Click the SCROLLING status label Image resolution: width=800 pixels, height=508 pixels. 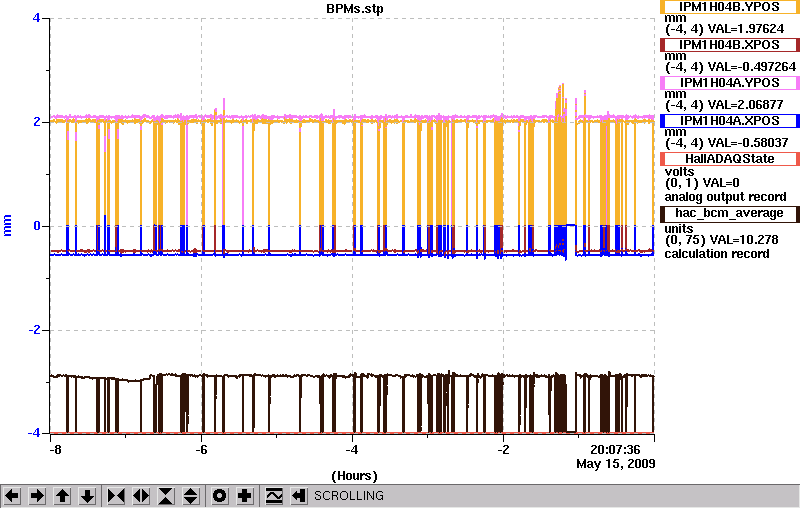pos(349,496)
